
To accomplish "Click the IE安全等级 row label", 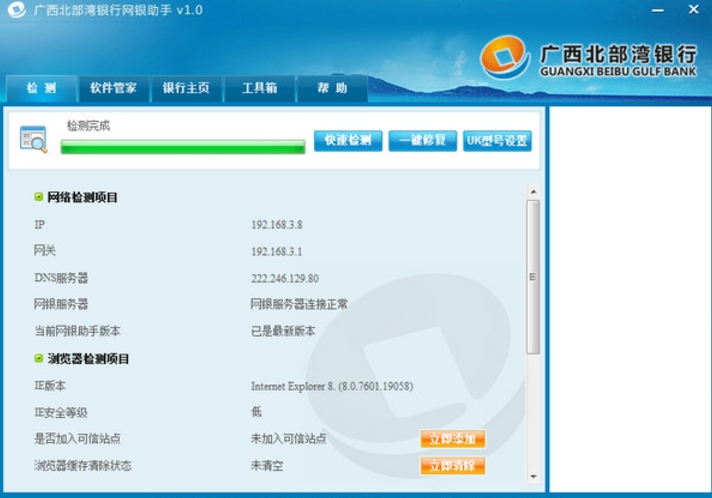I will pyautogui.click(x=61, y=412).
